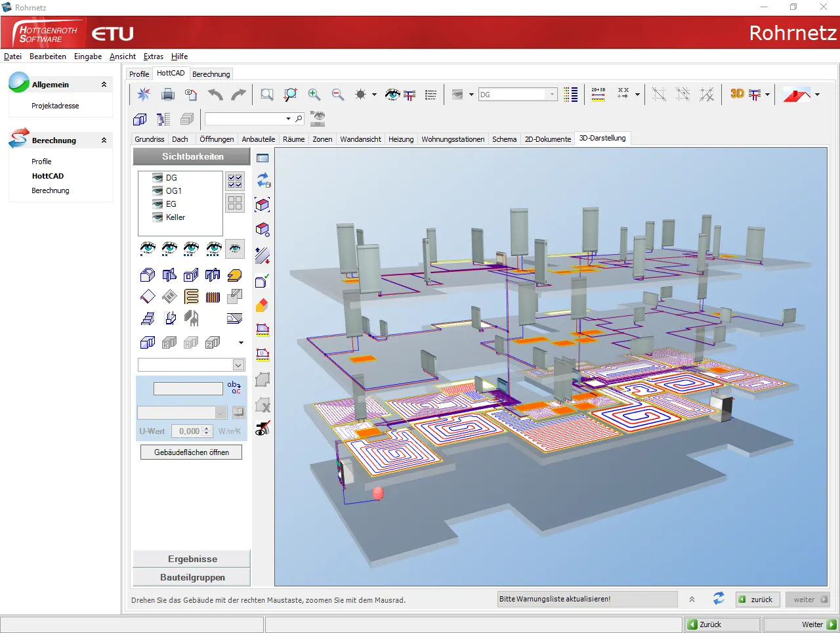This screenshot has width=840, height=633.
Task: Click the 3D eye view icon in second row
Action: click(318, 119)
